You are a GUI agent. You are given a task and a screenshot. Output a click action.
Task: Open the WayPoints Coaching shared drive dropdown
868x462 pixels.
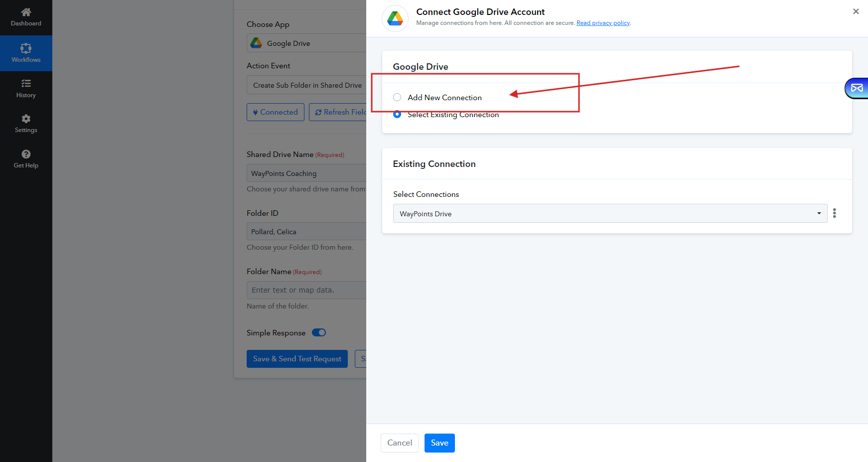tap(306, 173)
